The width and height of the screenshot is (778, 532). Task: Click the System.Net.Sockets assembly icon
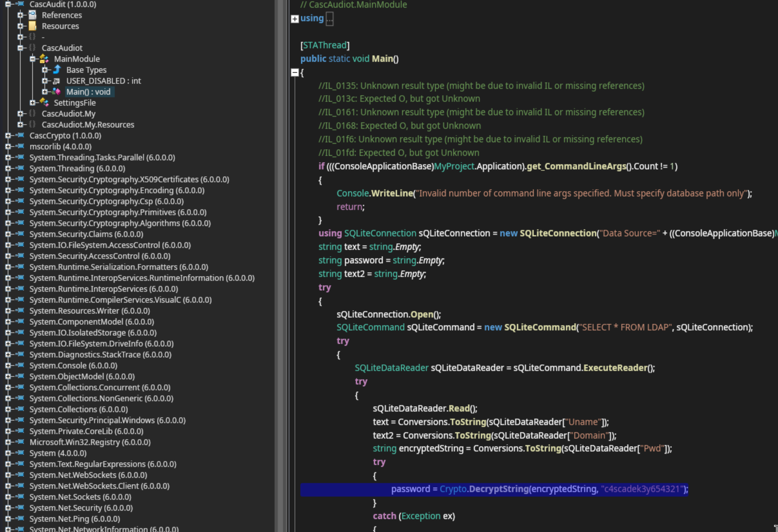[20, 497]
